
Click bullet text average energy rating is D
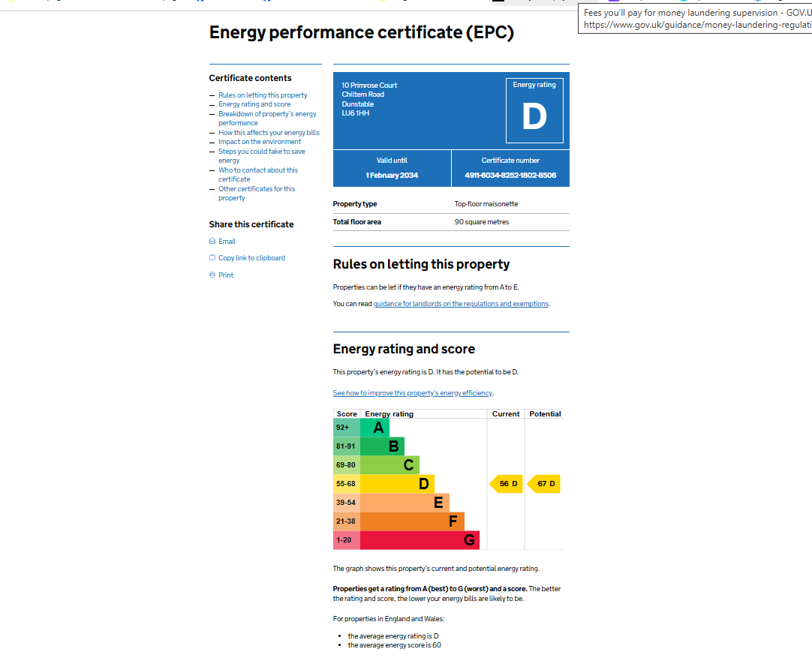393,636
